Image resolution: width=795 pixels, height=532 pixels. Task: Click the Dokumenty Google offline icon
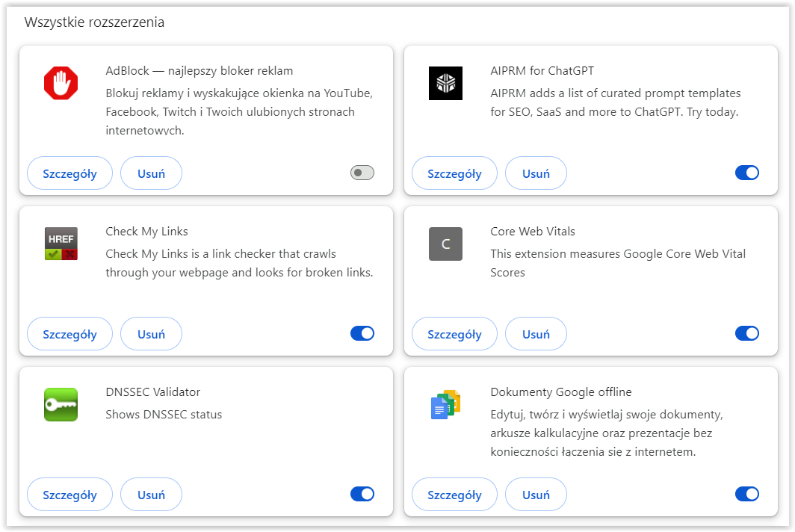pos(445,405)
